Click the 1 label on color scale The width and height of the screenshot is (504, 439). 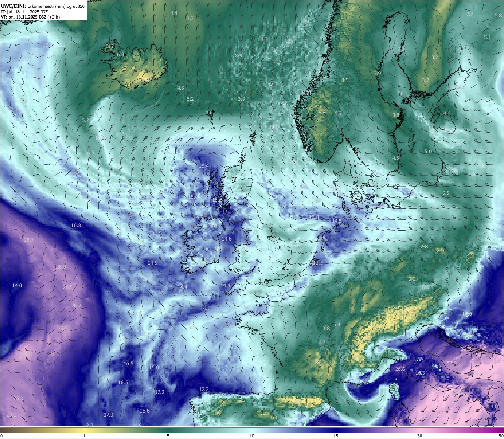coord(84,436)
